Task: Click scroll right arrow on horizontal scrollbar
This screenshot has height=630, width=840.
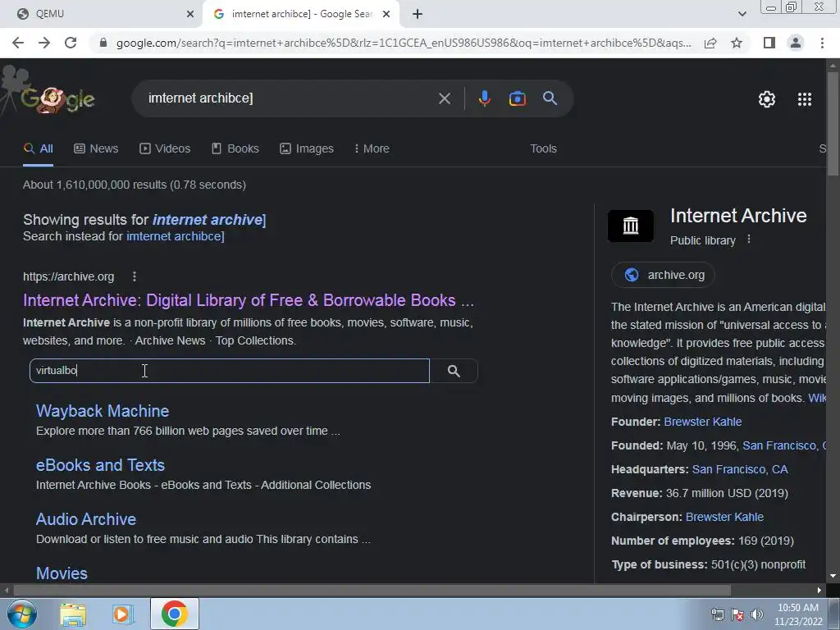Action: coord(819,590)
